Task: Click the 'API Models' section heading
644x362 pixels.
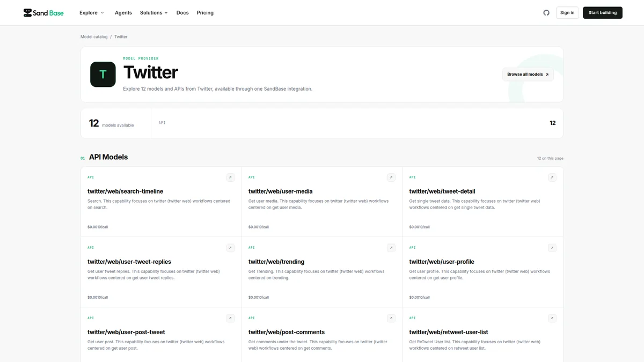Action: point(108,157)
